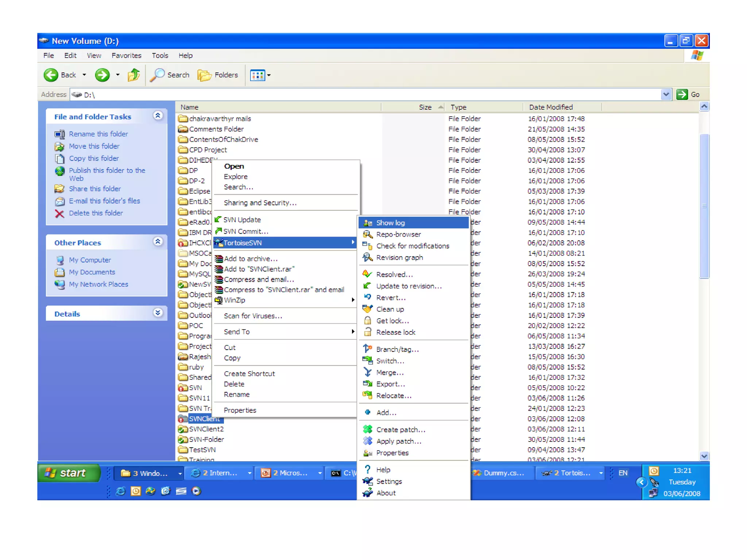Image resolution: width=747 pixels, height=560 pixels.
Task: Click Branch/tag option
Action: click(397, 349)
